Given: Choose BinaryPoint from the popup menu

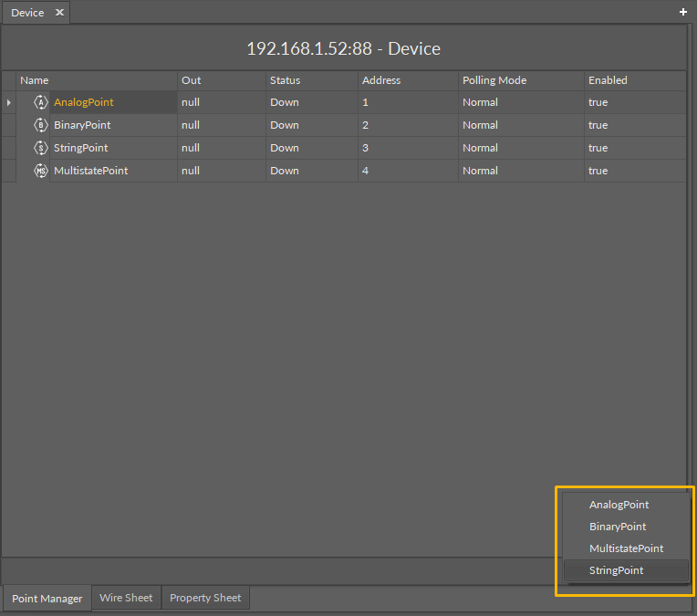Looking at the screenshot, I should [618, 527].
